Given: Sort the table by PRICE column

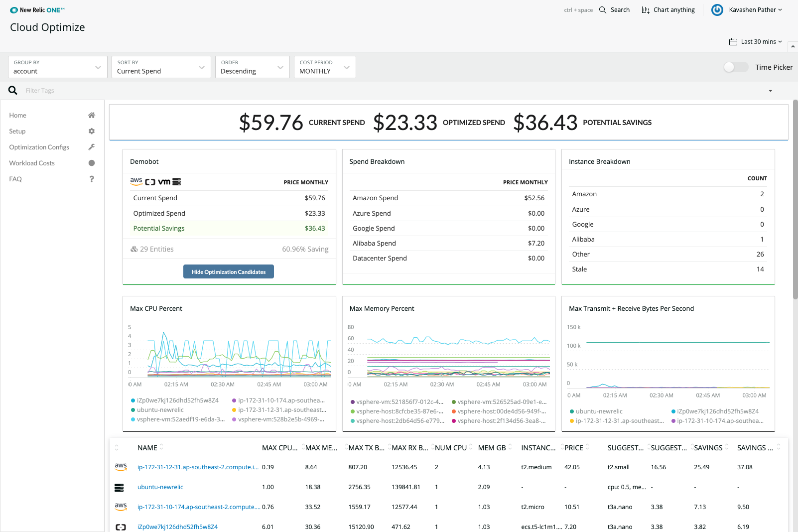Looking at the screenshot, I should click(x=577, y=447).
